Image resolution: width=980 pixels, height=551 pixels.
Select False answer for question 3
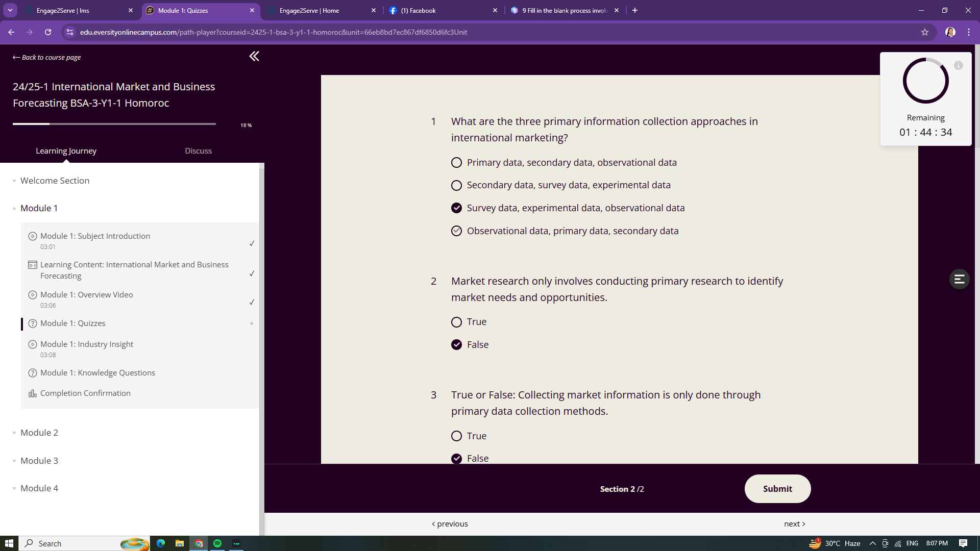[x=457, y=458]
